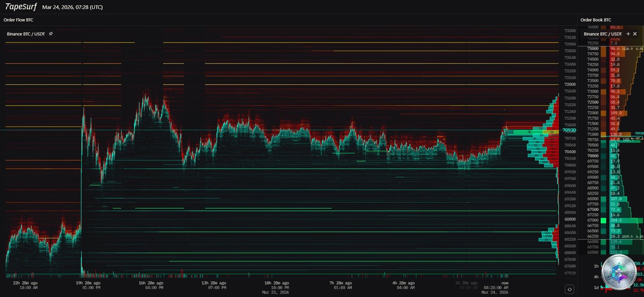Click the 67520 label on chart price axis

[x=570, y=273]
